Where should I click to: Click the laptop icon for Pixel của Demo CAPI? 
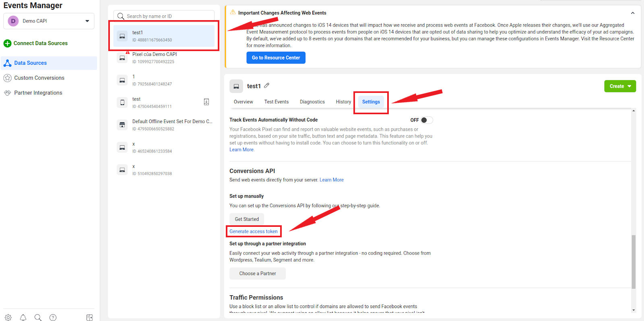122,58
